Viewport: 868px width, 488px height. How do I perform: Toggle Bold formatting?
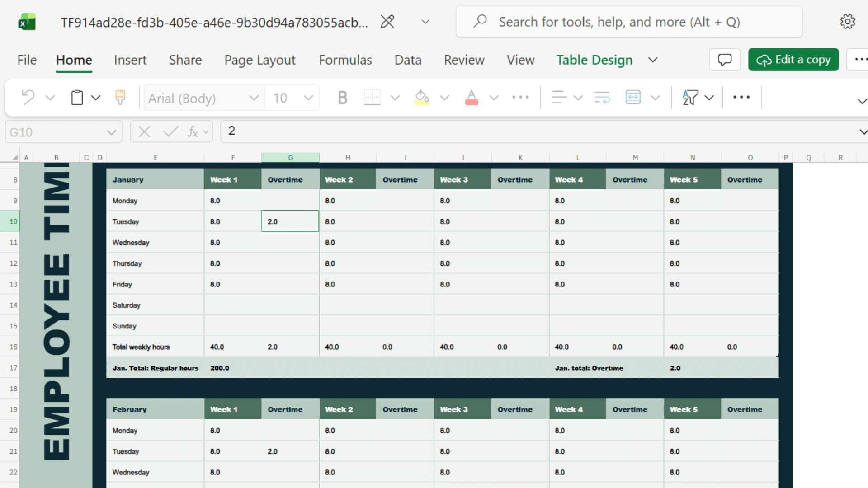click(343, 97)
